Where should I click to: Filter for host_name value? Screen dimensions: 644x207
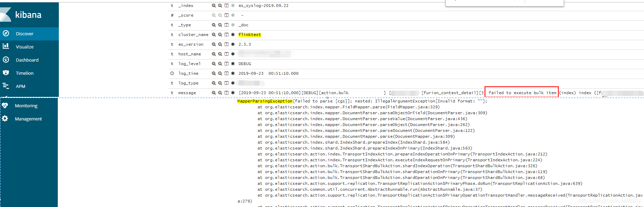coord(214,54)
